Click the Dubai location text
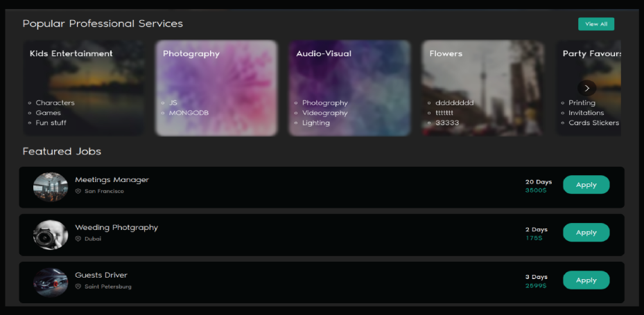This screenshot has height=315, width=644. (93, 239)
